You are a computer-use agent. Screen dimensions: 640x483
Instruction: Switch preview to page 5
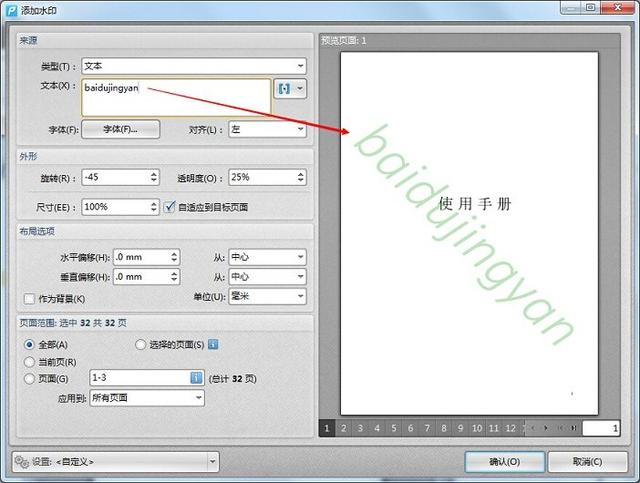[x=393, y=428]
